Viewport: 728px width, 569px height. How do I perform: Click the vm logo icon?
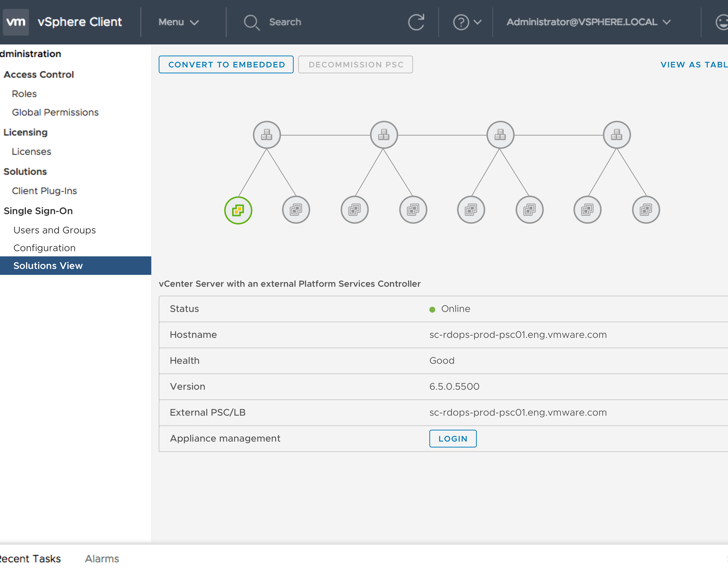pyautogui.click(x=16, y=22)
